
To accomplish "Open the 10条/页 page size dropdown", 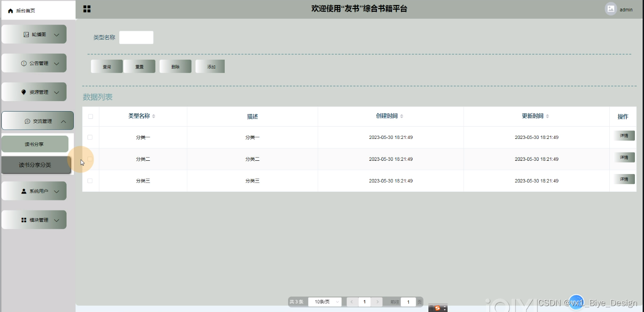I will point(325,302).
